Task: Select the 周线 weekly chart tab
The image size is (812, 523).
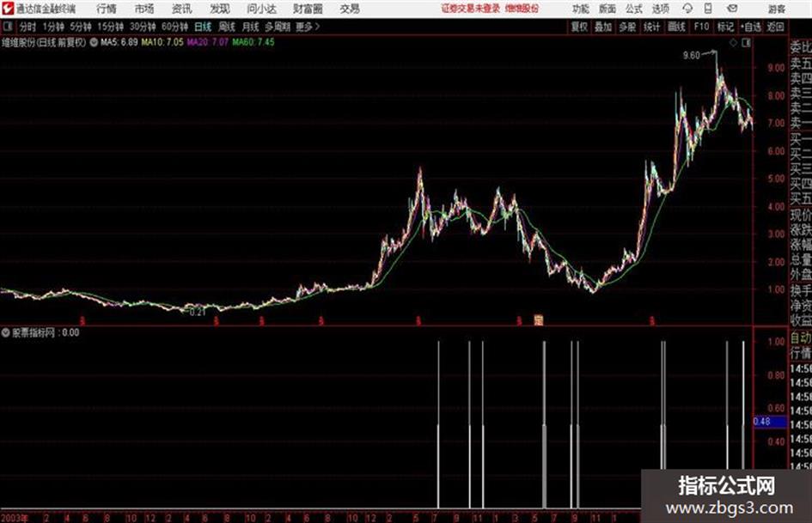Action: 227,27
